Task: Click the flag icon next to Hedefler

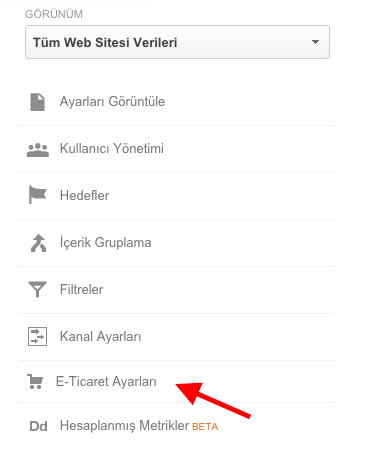Action: [38, 195]
